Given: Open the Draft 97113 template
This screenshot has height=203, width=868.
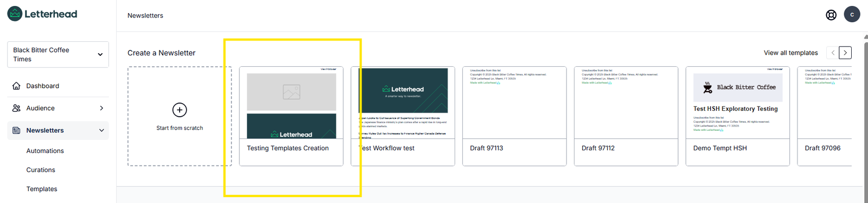Looking at the screenshot, I should 514,116.
